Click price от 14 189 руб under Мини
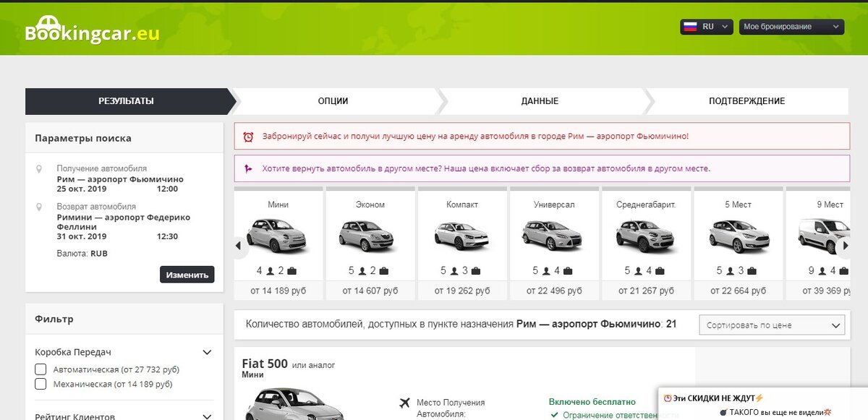This screenshot has width=868, height=420. click(x=278, y=291)
